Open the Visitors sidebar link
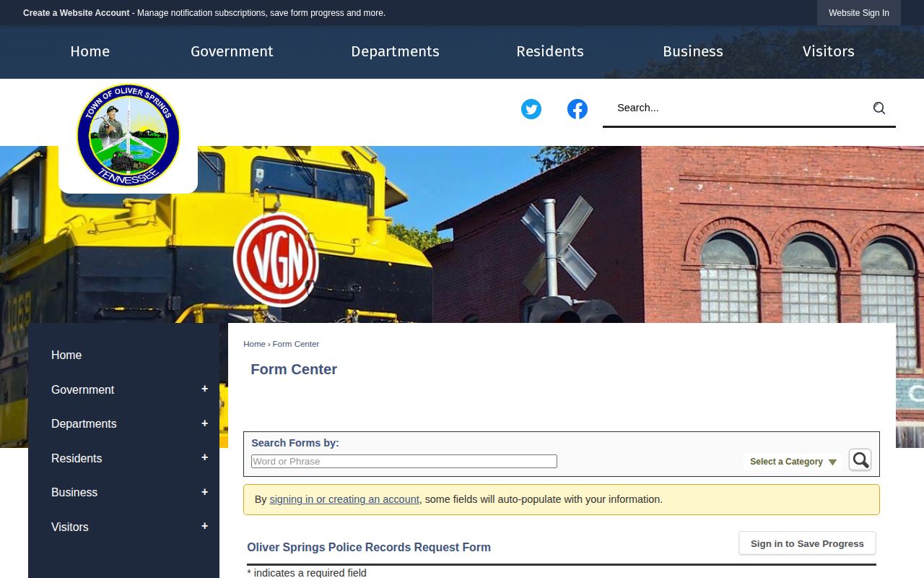This screenshot has height=578, width=924. [x=70, y=527]
